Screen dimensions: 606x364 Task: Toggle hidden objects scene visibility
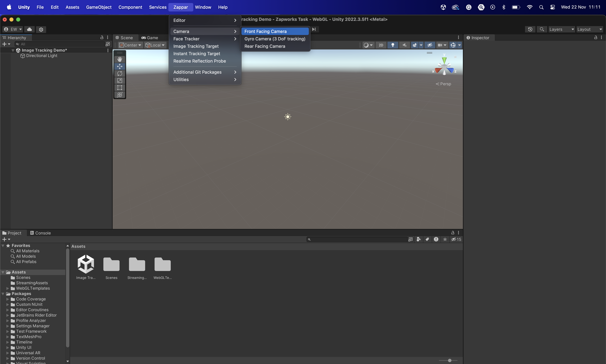point(430,45)
